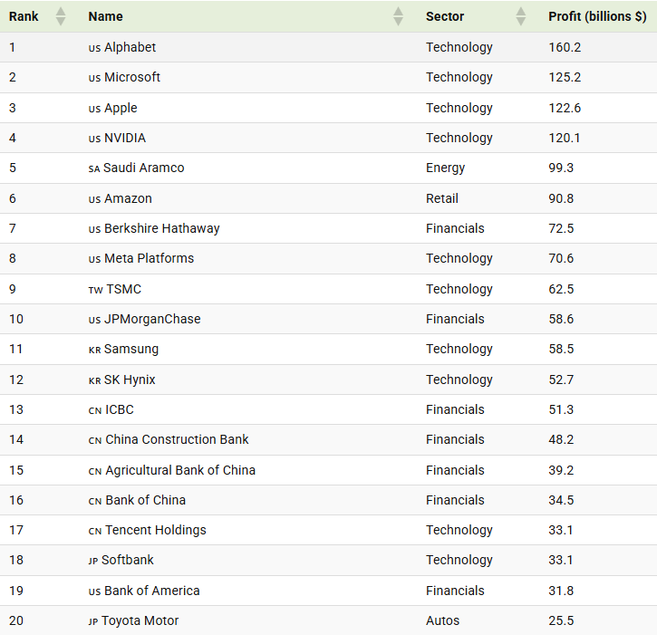The image size is (657, 644).
Task: Click the Autos sector cell
Action: point(442,620)
